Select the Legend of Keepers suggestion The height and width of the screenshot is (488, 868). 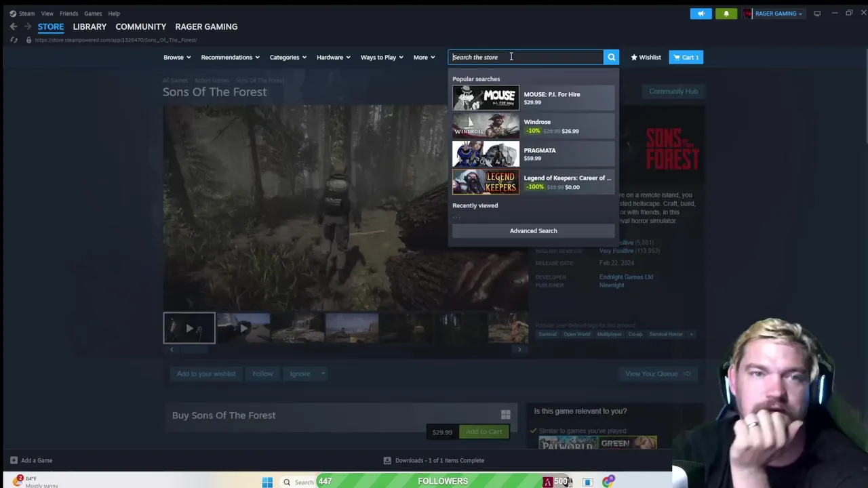point(533,182)
